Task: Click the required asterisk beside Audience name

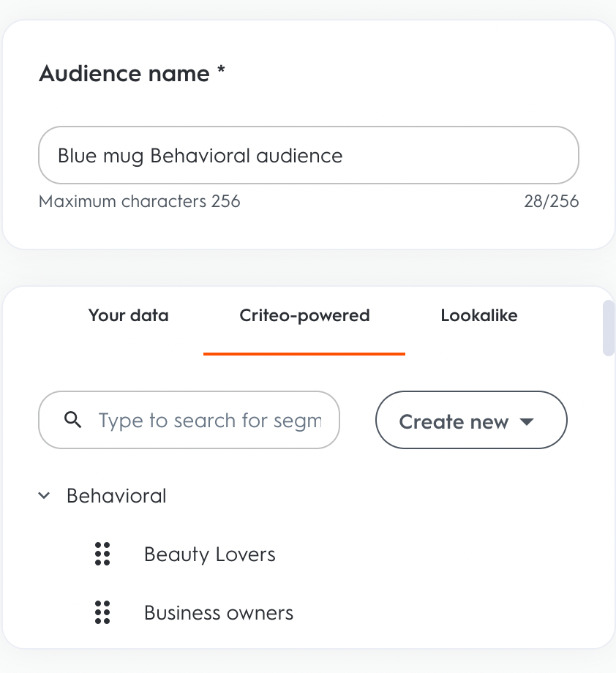Action: coord(221,72)
